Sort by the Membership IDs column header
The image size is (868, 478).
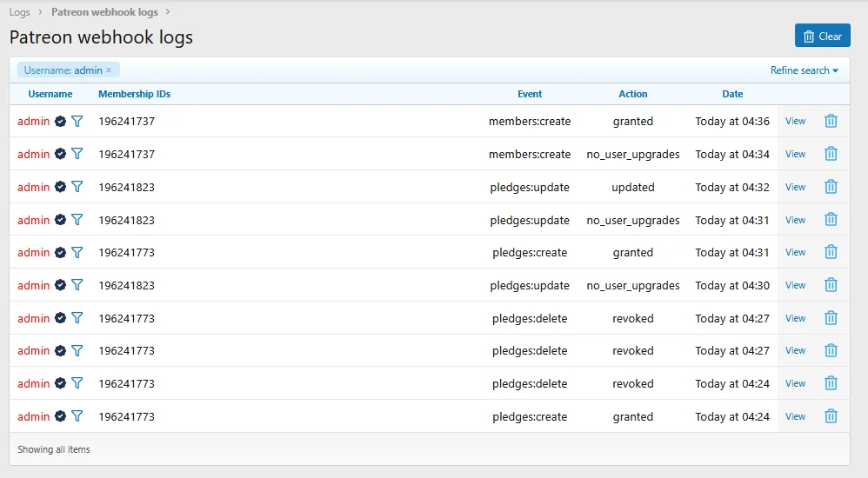(x=135, y=94)
